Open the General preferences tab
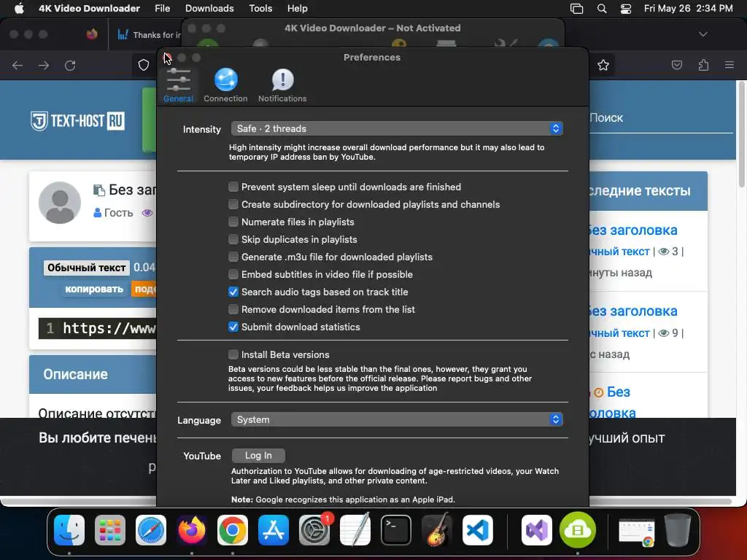747x560 pixels. pyautogui.click(x=178, y=85)
